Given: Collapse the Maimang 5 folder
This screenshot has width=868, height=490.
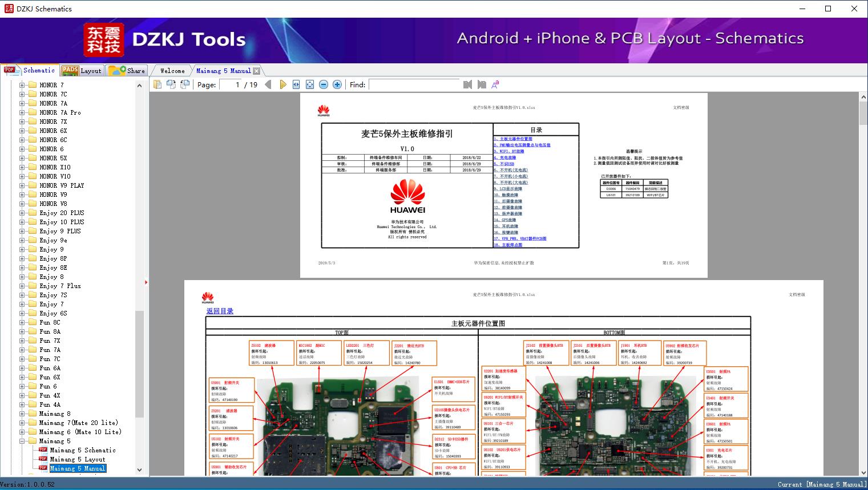Looking at the screenshot, I should [x=22, y=441].
